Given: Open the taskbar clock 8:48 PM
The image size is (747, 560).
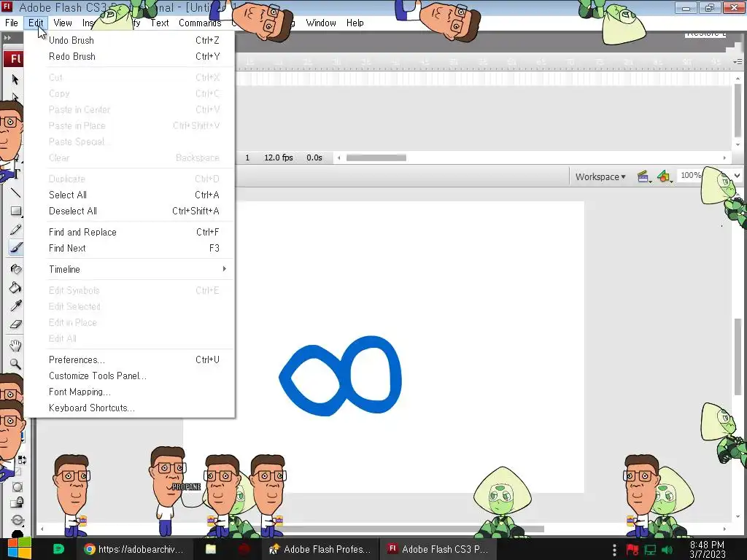Looking at the screenshot, I should pos(707,549).
